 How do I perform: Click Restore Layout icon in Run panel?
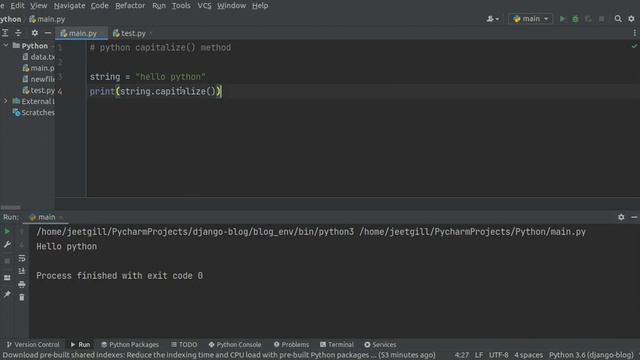pos(7,278)
